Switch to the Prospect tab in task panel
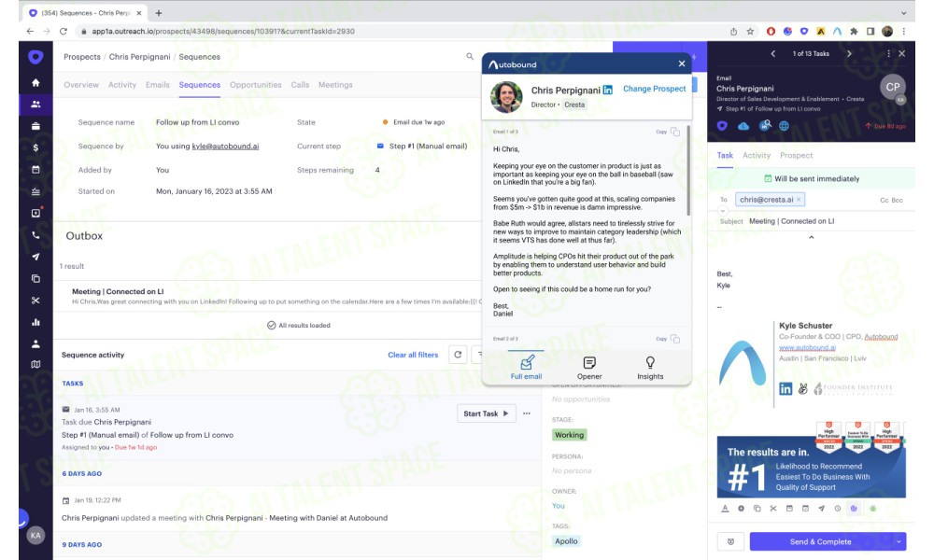Viewport: 934px width, 560px height. (797, 155)
